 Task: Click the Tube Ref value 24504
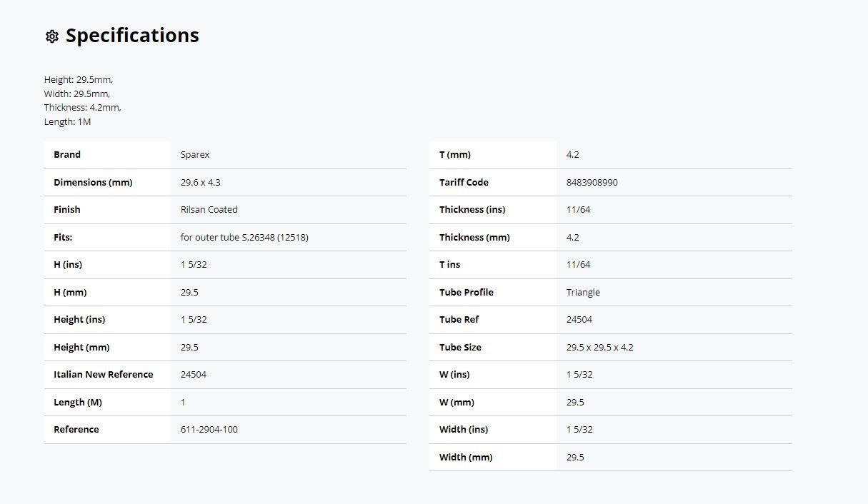[579, 319]
